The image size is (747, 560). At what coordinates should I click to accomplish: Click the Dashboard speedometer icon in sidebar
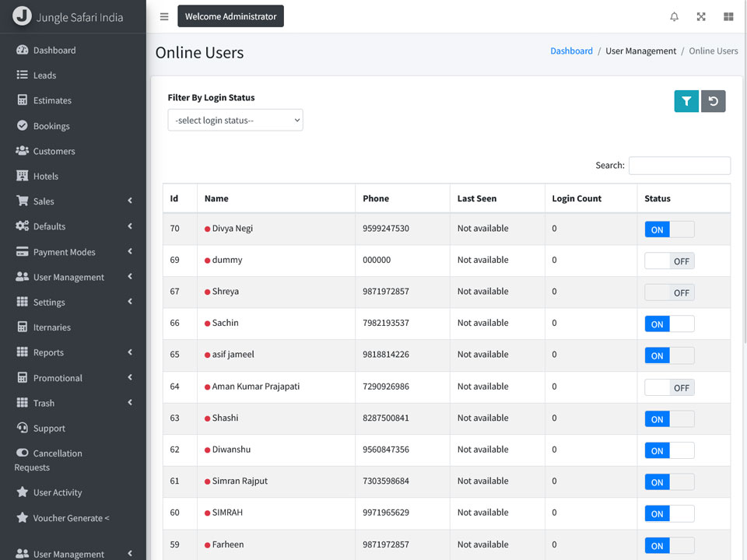pyautogui.click(x=22, y=50)
